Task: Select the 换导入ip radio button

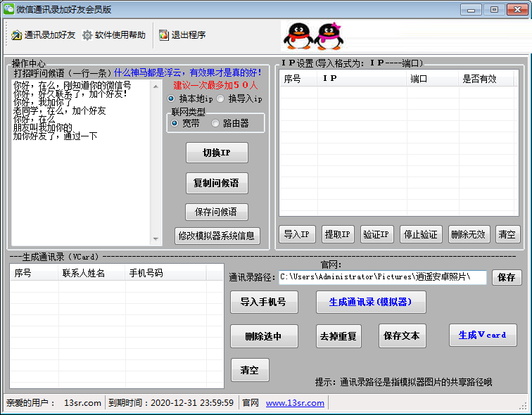Action: (220, 98)
